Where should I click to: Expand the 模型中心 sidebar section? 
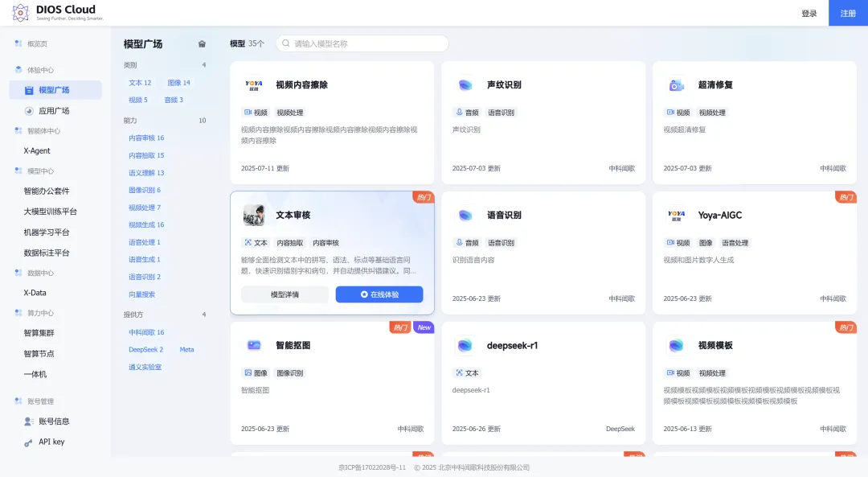tap(40, 171)
